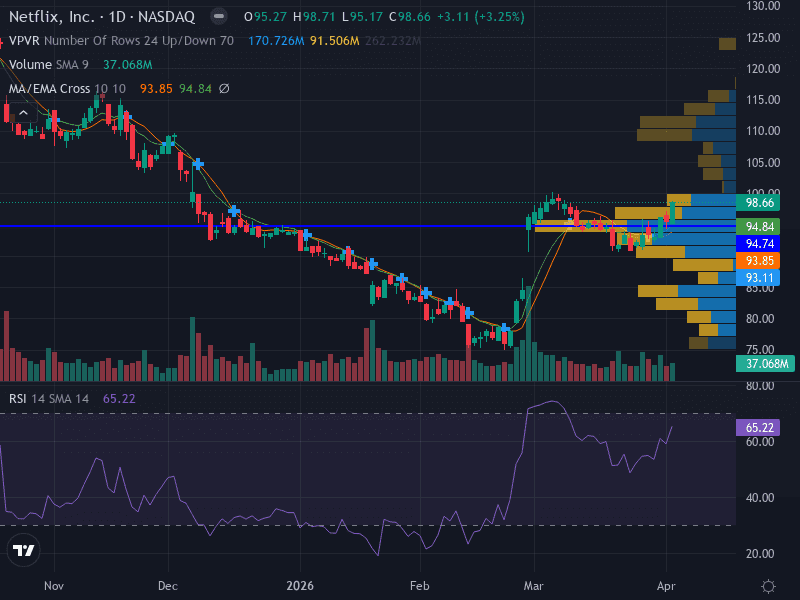
Task: Click the orange 93.85 price label
Action: click(x=759, y=261)
